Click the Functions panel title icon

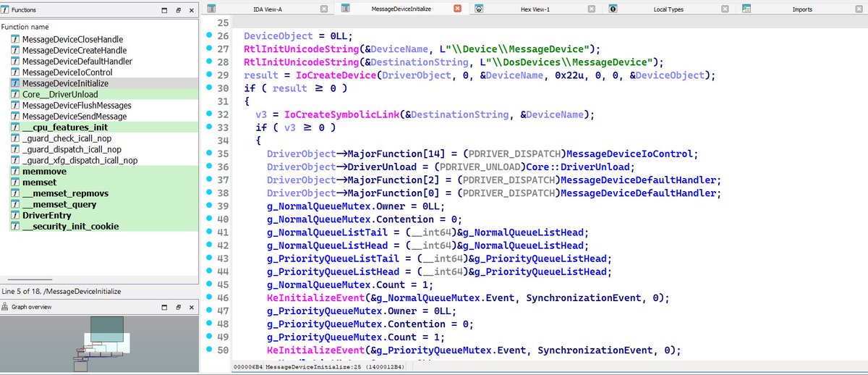click(6, 10)
